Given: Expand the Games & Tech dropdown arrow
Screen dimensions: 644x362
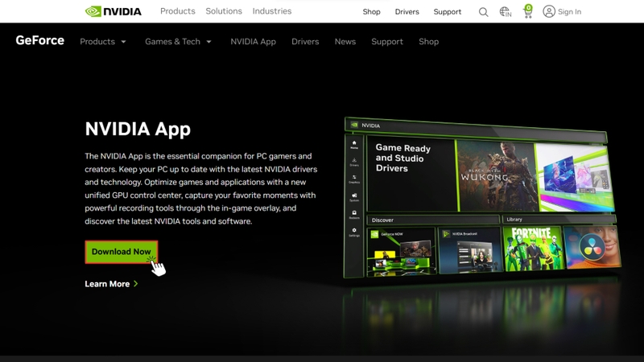Looking at the screenshot, I should [x=208, y=42].
